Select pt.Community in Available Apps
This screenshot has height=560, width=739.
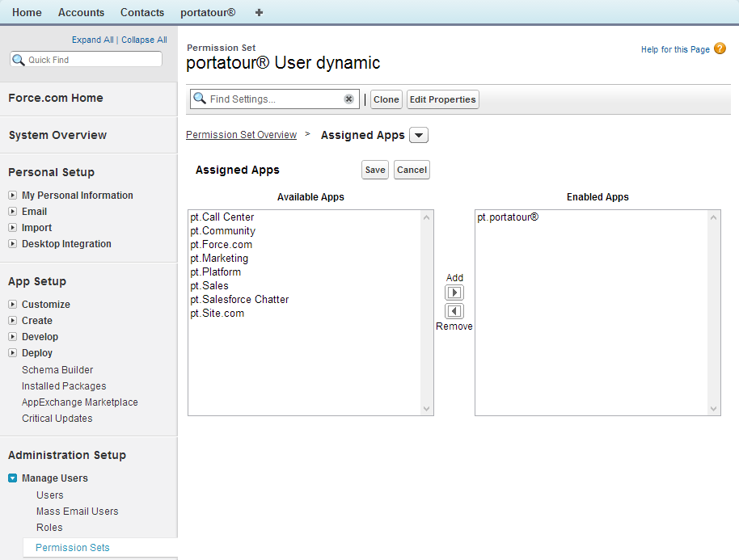point(223,231)
